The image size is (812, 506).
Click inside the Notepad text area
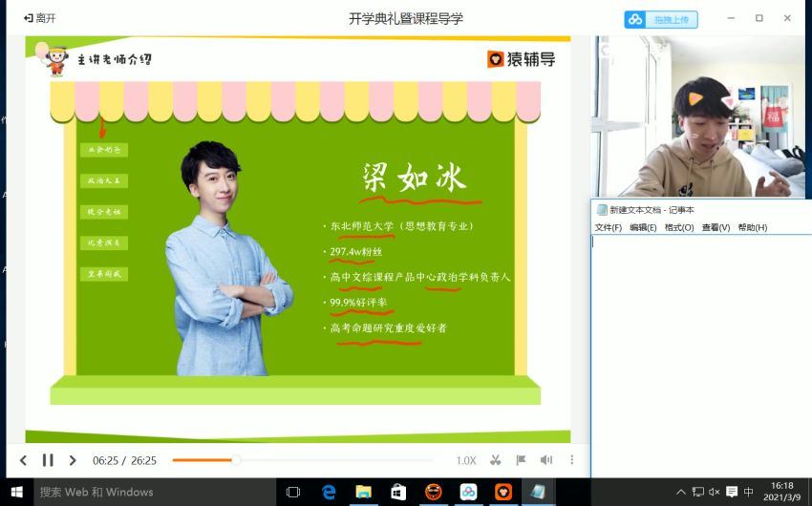click(702, 356)
